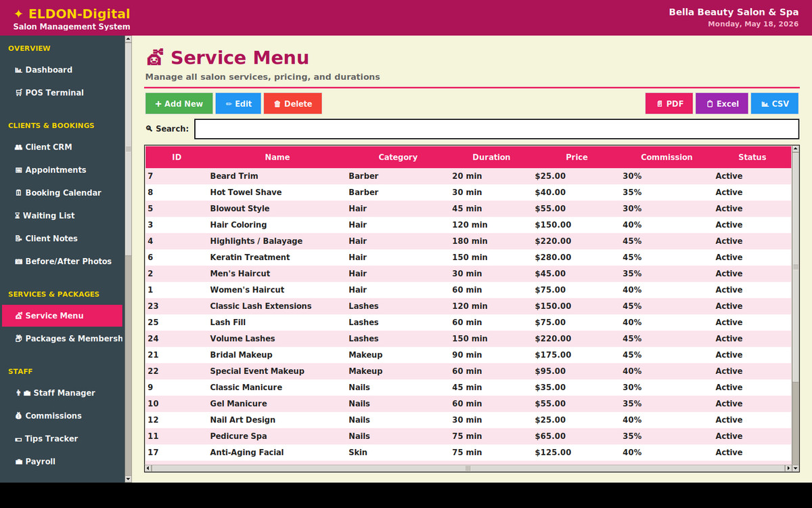Select the Bridal Makeup row
The image size is (812, 508).
click(468, 355)
